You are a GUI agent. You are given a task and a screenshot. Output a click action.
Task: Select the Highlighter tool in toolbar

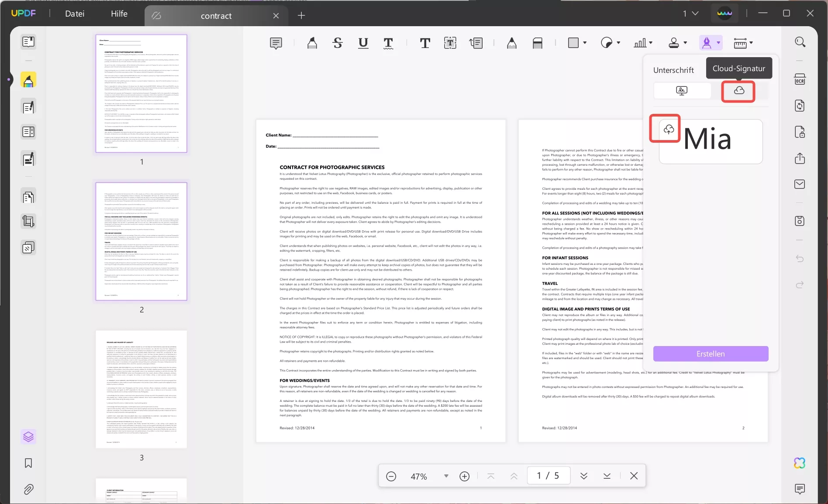(312, 43)
